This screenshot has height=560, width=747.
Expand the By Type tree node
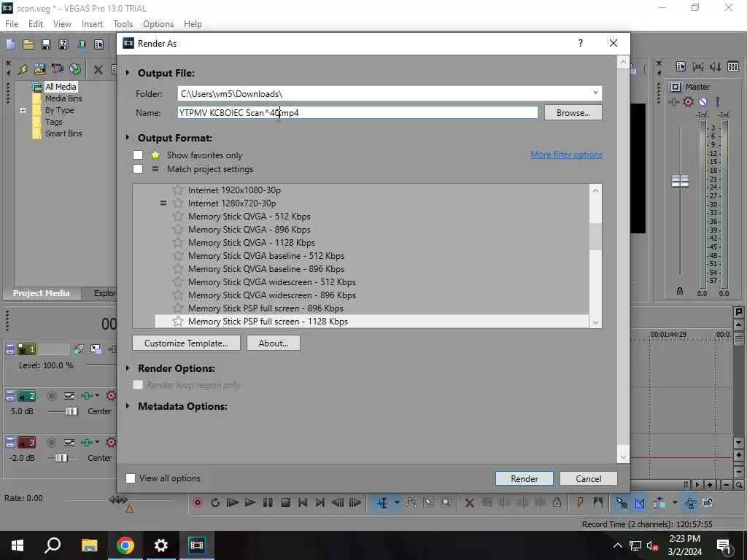[23, 111]
